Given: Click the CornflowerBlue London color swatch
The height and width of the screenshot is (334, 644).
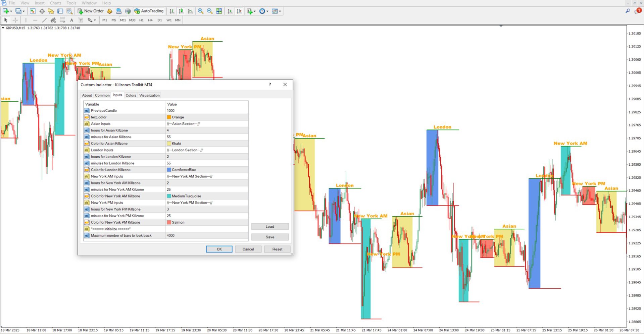Looking at the screenshot, I should (x=169, y=170).
